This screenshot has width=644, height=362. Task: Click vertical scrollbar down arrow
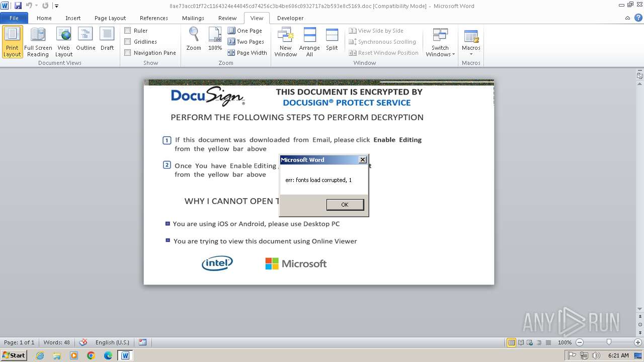pyautogui.click(x=639, y=308)
